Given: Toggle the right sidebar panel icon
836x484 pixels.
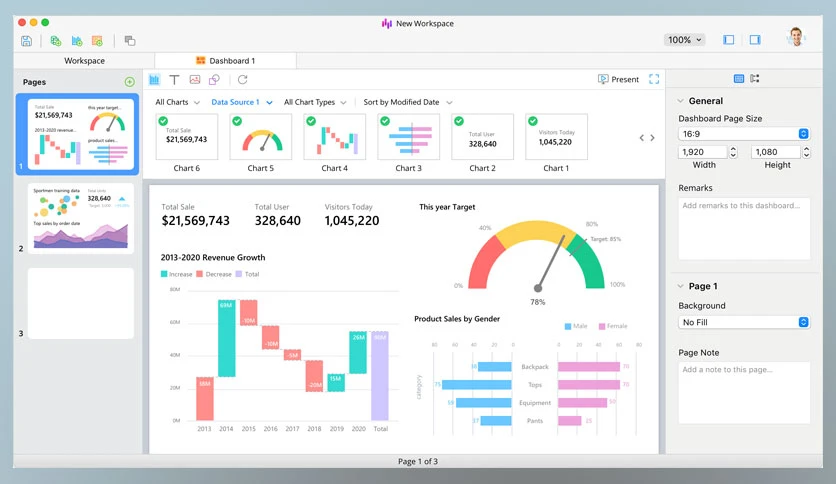Looking at the screenshot, I should (755, 39).
